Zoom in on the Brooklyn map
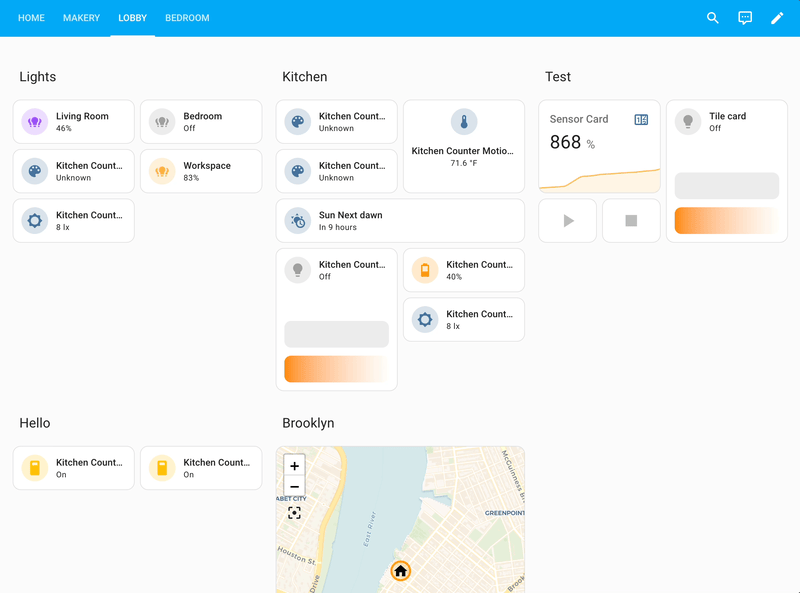Screen dimensions: 800x593 tap(294, 466)
